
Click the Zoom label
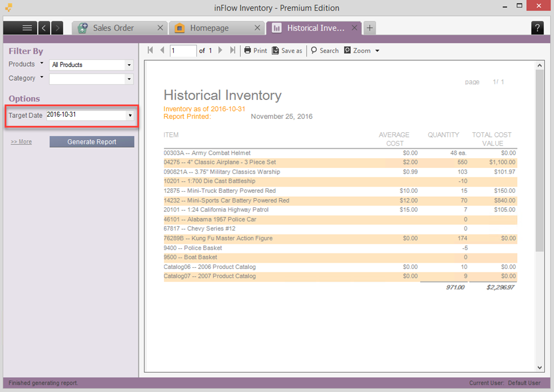[x=362, y=51]
